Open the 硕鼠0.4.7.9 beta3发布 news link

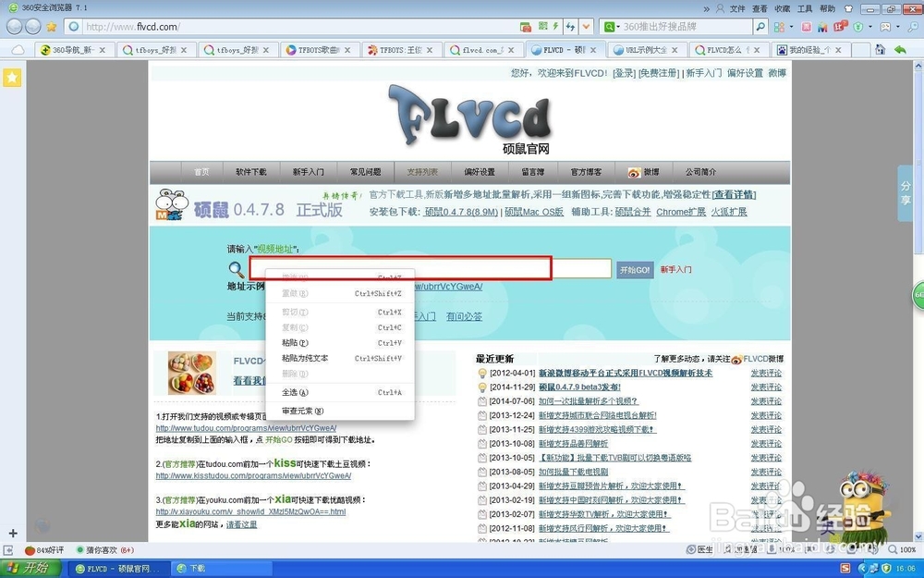click(x=579, y=387)
